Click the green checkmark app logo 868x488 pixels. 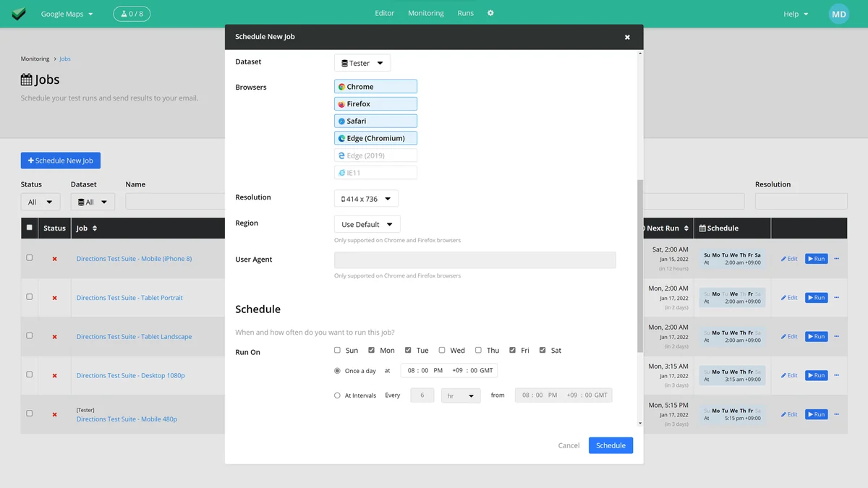[x=19, y=14]
